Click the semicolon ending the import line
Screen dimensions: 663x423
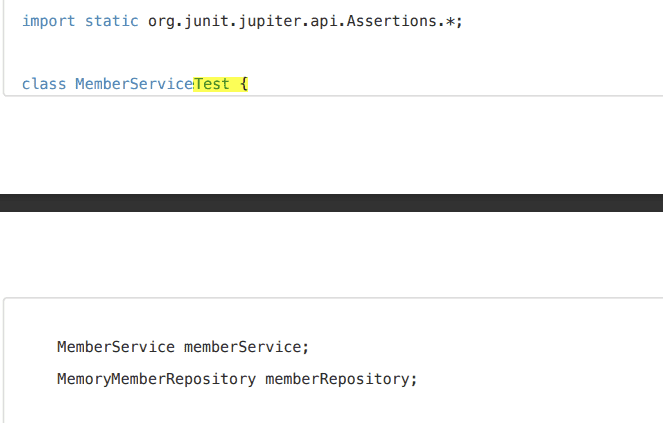pyautogui.click(x=459, y=21)
